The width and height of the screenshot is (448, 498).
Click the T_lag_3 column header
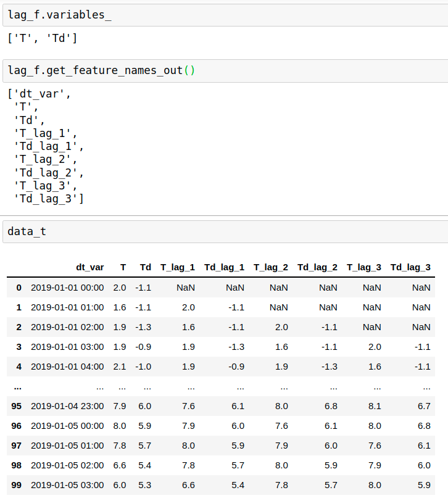[363, 267]
